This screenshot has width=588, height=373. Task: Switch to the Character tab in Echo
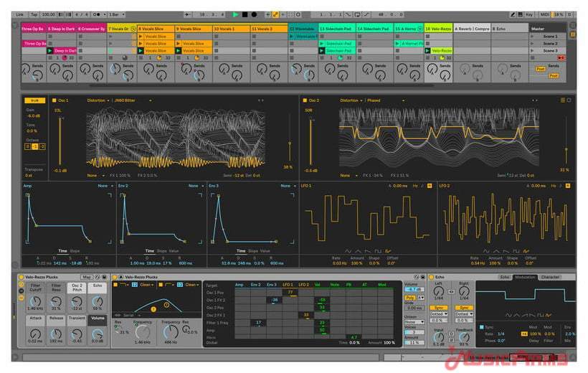pos(550,276)
